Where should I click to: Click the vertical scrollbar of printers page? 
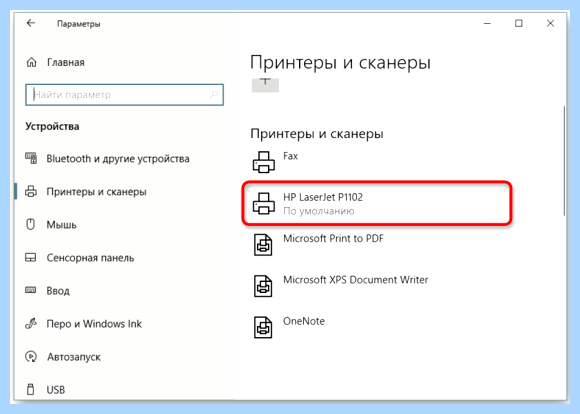click(564, 161)
